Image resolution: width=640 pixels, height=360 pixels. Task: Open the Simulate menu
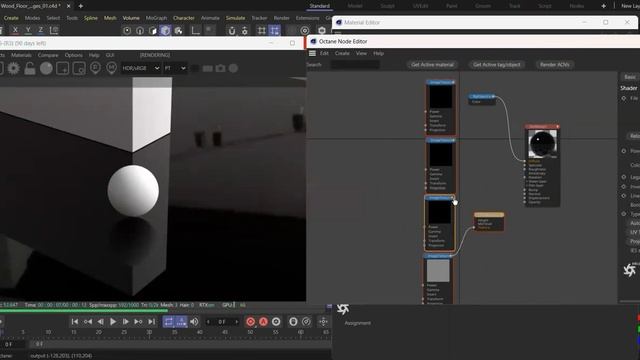point(236,18)
